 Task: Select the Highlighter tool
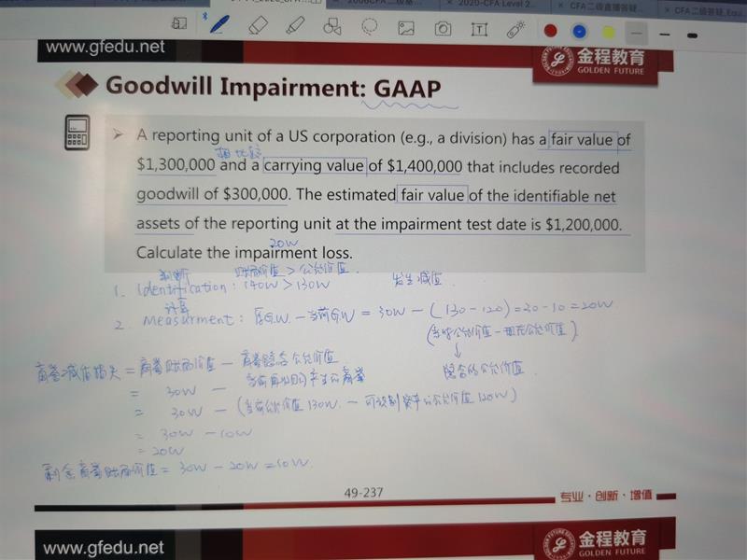click(x=295, y=26)
